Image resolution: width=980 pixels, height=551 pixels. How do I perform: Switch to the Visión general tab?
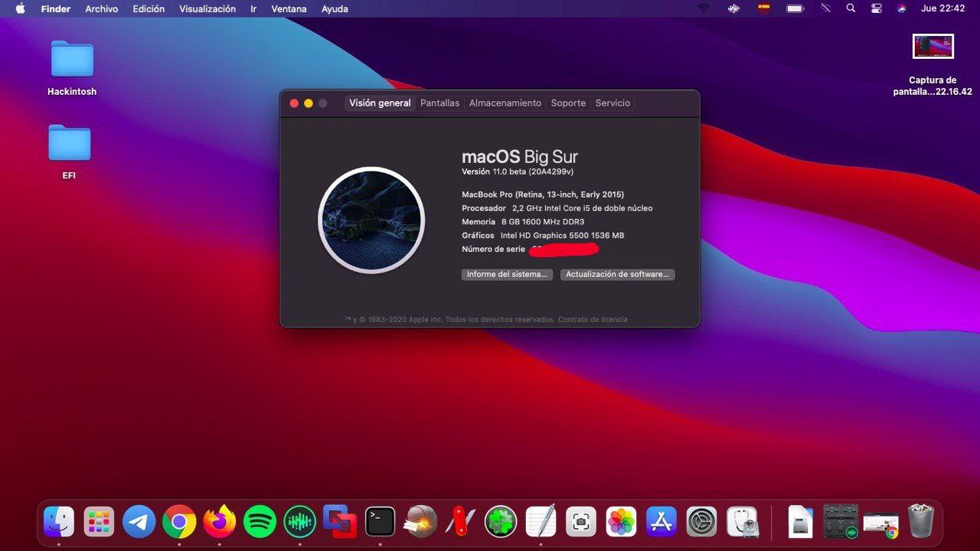pyautogui.click(x=380, y=103)
